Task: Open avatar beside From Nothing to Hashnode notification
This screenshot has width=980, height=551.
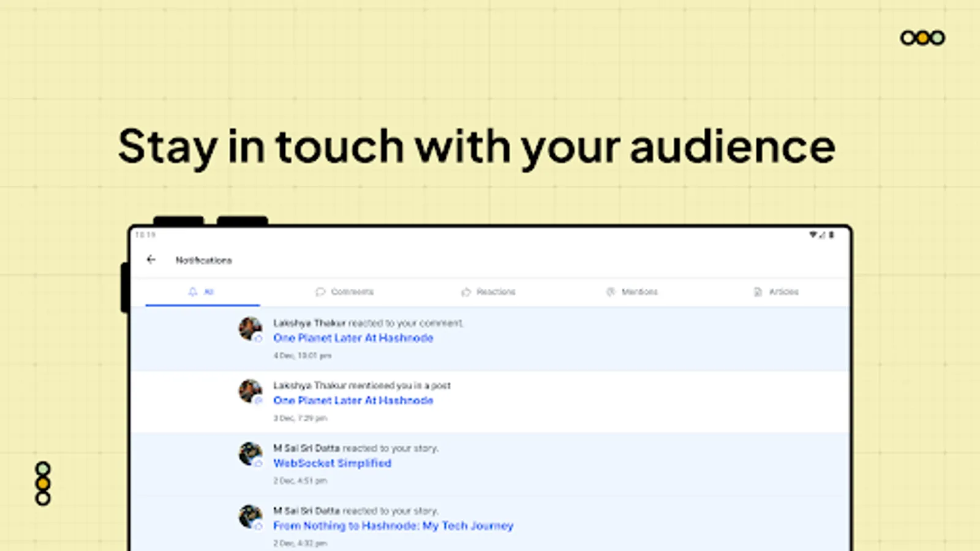Action: (x=251, y=517)
